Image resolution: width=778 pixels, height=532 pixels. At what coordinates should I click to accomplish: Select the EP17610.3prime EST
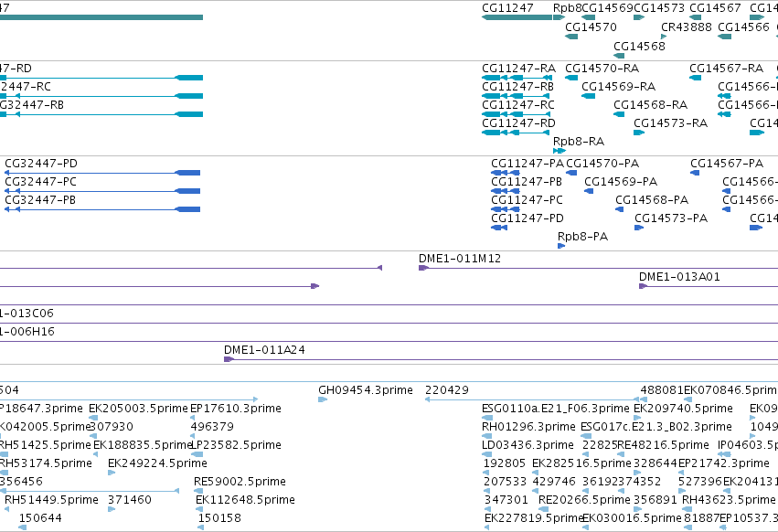(236, 409)
